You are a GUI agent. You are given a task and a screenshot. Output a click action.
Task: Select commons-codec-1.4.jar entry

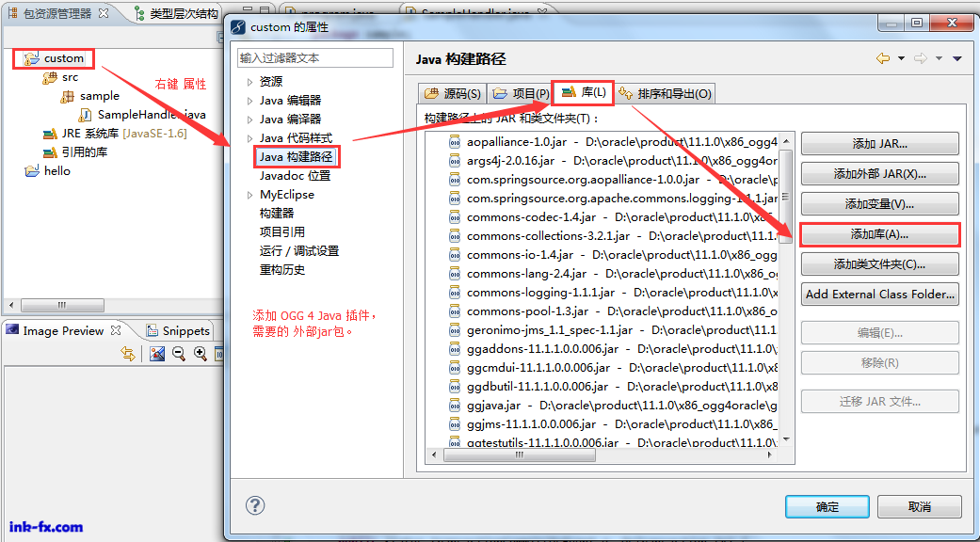click(613, 217)
